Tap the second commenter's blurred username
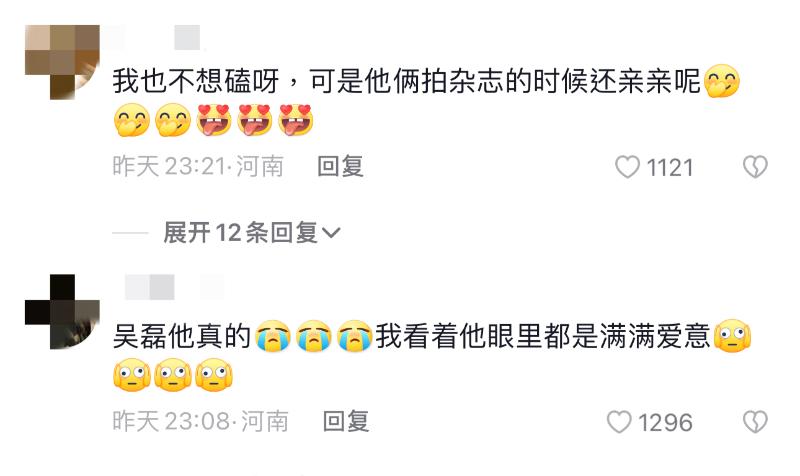Viewport: 800px width, 476px height. (173, 287)
